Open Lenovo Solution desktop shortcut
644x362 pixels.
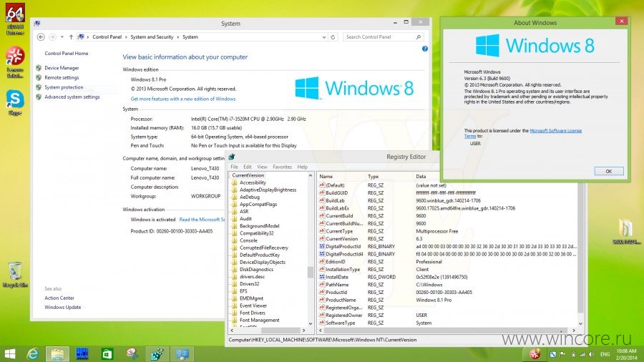click(15, 62)
